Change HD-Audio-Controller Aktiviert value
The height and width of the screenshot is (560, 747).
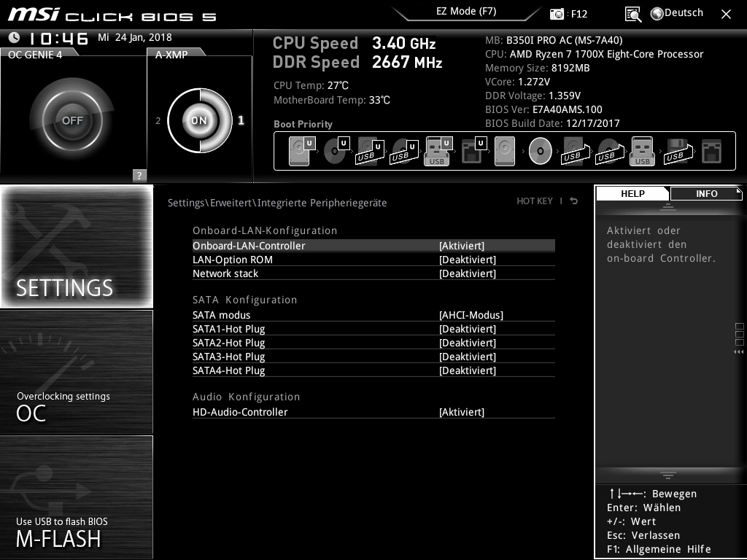pos(462,412)
